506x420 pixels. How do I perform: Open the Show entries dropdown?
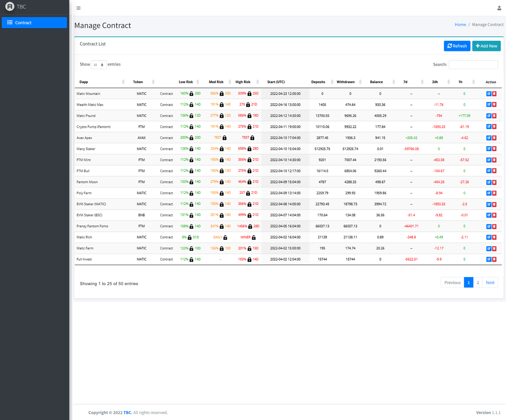pyautogui.click(x=98, y=65)
